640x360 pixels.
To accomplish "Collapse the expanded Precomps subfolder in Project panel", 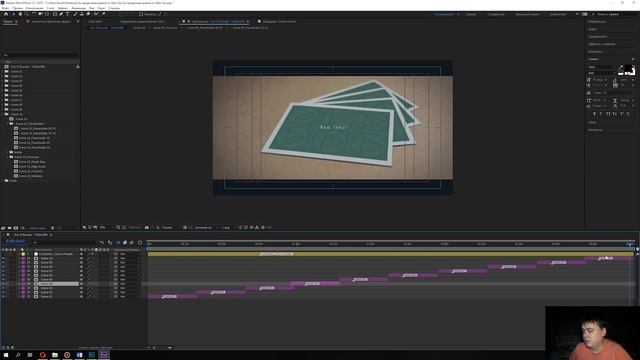I will pos(7,157).
